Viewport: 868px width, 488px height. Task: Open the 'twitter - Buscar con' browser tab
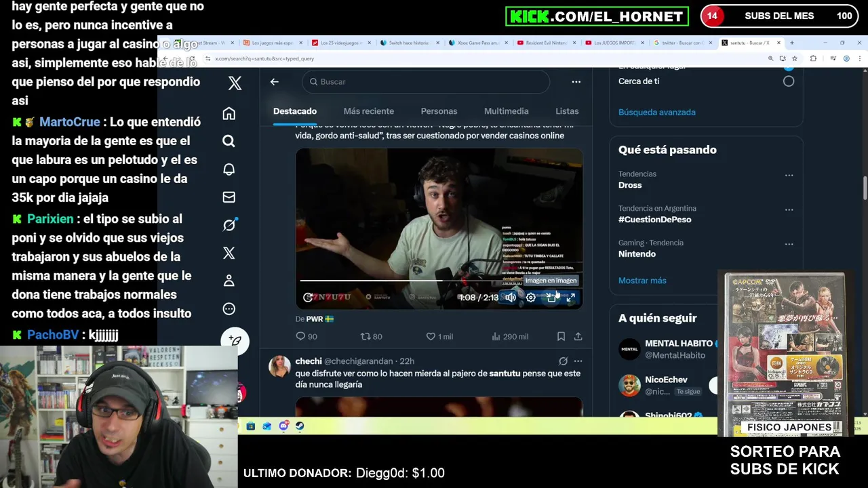[683, 43]
